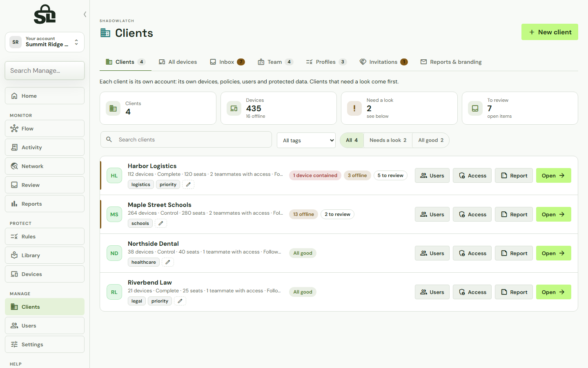Click the 13 offline badge

point(303,214)
